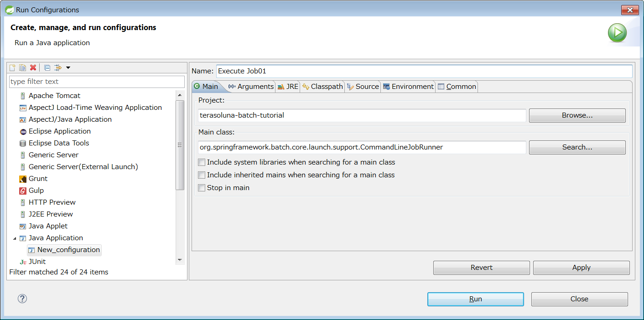Screen dimensions: 644x320
Task: Click the Java Applet icon
Action: [23, 226]
